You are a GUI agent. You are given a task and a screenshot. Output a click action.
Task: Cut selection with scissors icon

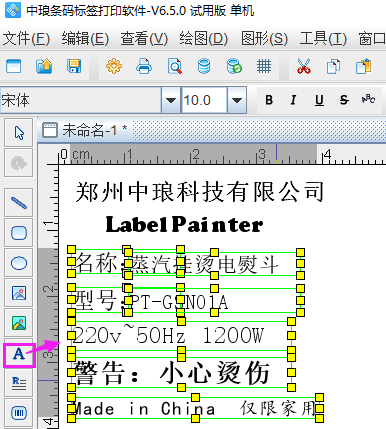pyautogui.click(x=303, y=66)
